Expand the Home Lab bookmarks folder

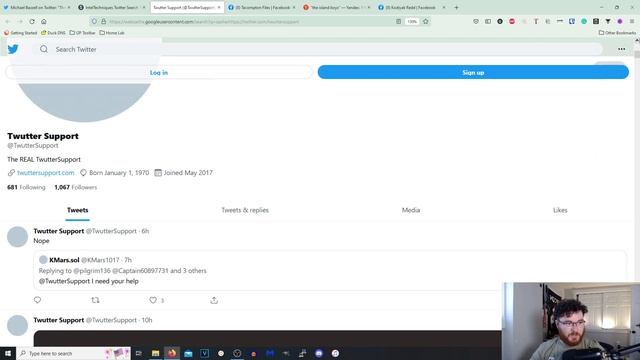pyautogui.click(x=112, y=33)
